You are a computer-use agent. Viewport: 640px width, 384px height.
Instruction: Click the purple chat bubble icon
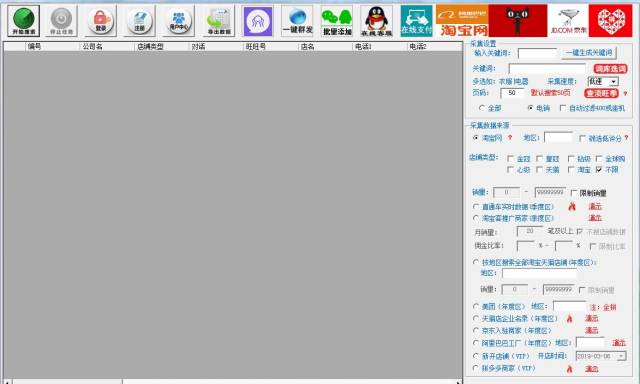[258, 21]
